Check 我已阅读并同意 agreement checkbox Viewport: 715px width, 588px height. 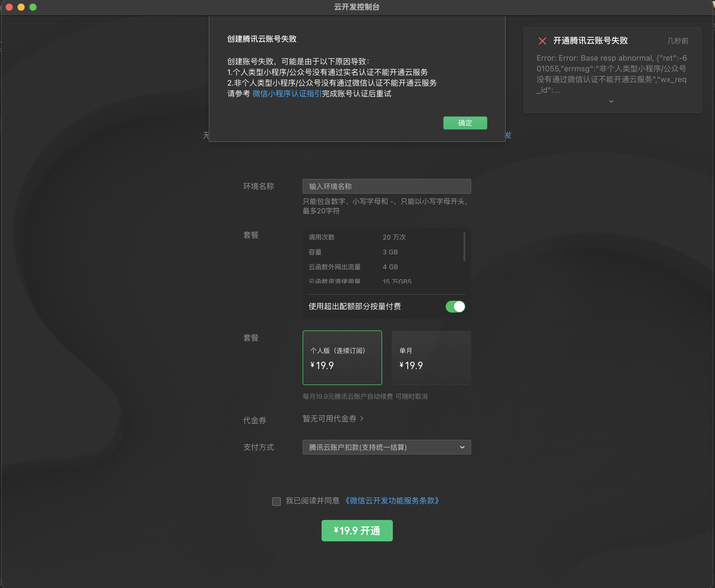(276, 501)
